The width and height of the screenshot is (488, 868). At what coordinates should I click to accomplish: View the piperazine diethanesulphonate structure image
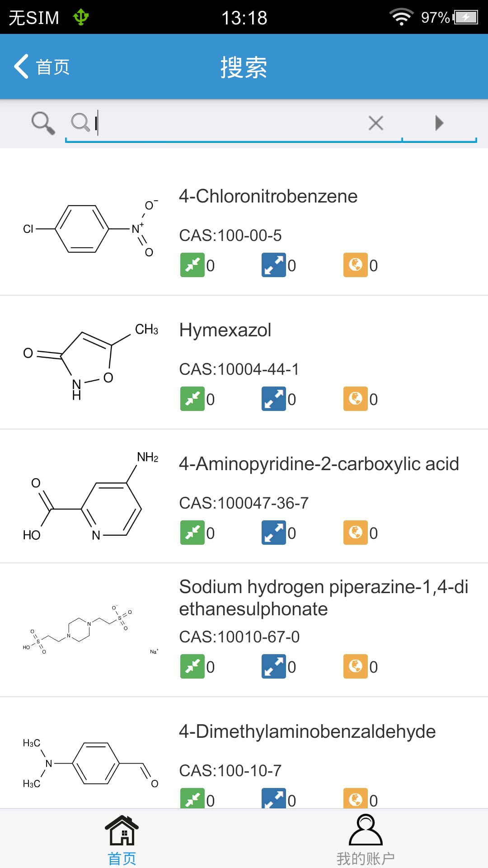click(x=90, y=630)
